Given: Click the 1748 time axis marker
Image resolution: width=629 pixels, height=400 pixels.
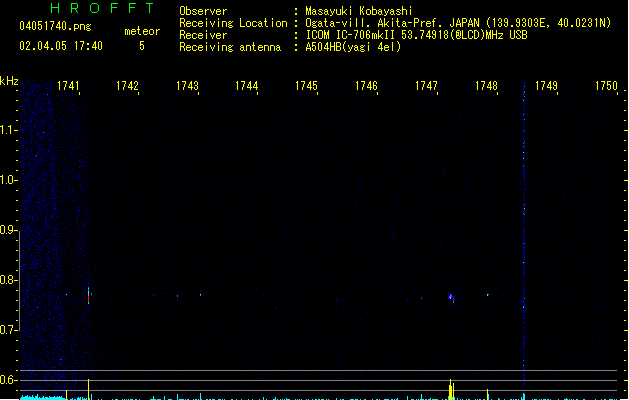Looking at the screenshot, I should click(486, 86).
